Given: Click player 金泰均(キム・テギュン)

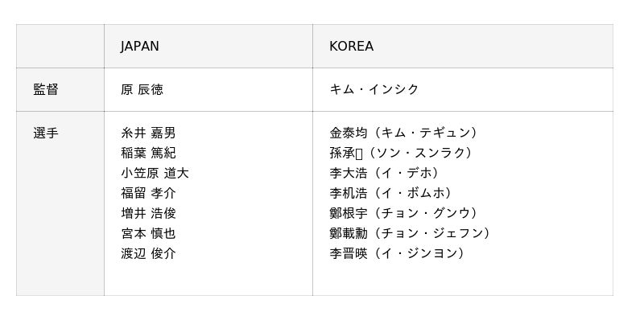Looking at the screenshot, I should point(404,133).
